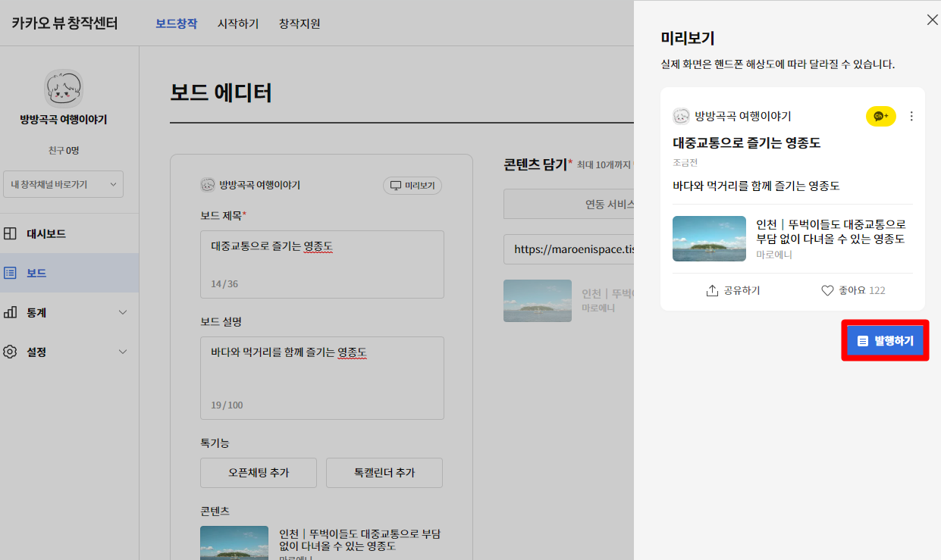Expand the 설정 section chevron
This screenshot has width=941, height=560.
coord(122,351)
